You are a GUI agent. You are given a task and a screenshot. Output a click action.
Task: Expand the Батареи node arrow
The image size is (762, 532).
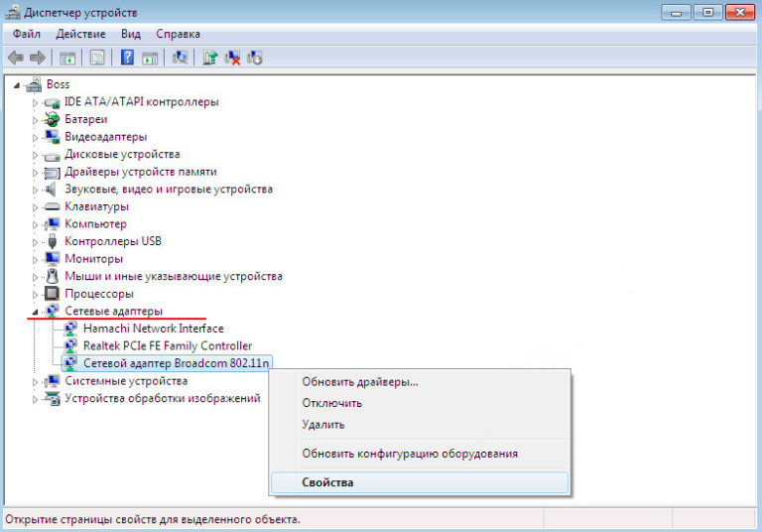pyautogui.click(x=35, y=120)
